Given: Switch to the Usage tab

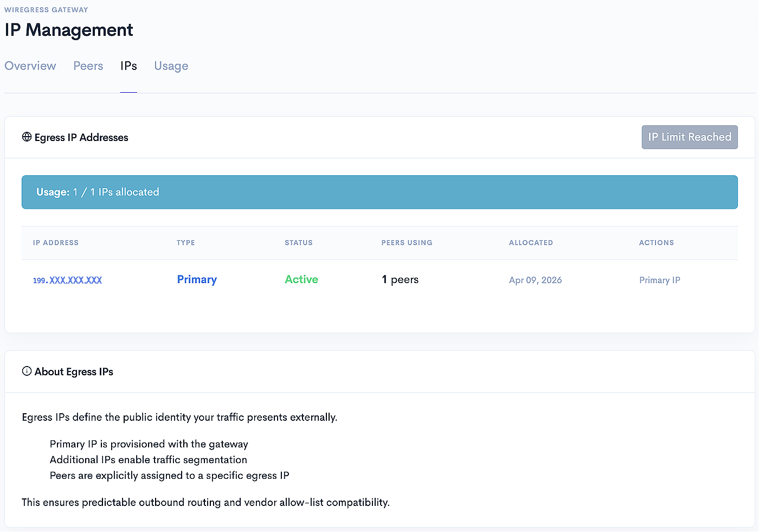Looking at the screenshot, I should pos(171,66).
